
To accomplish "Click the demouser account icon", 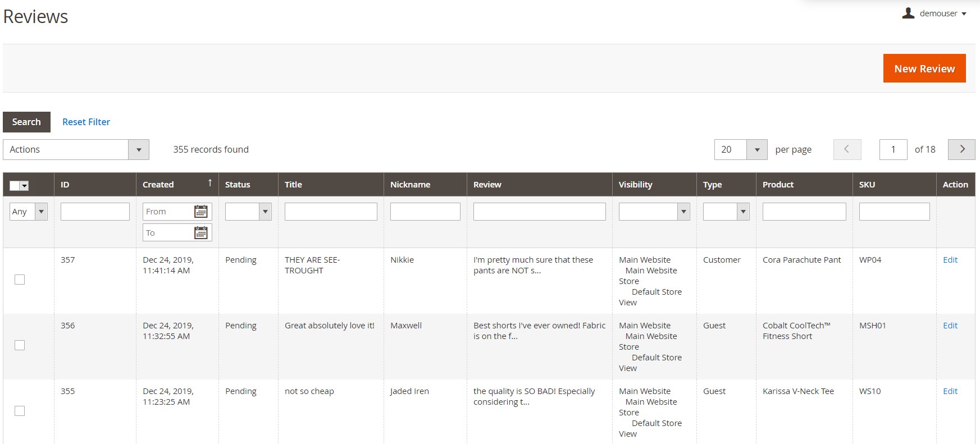I will pyautogui.click(x=908, y=13).
